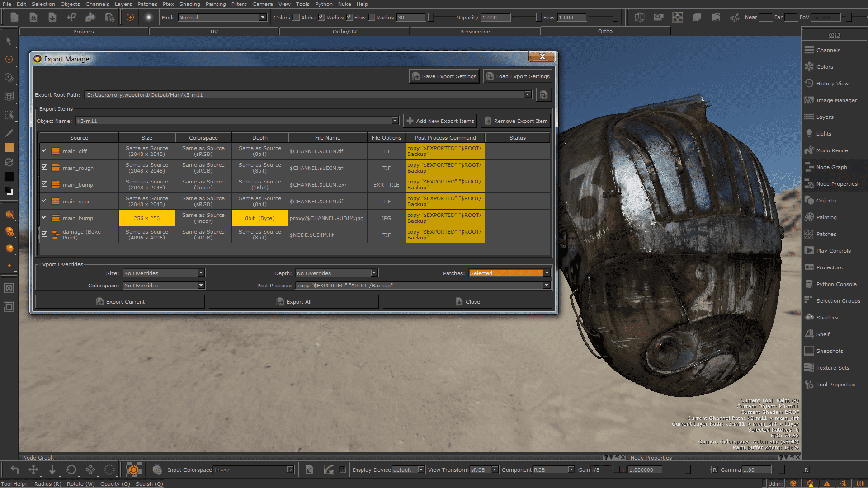868x488 pixels.
Task: Uncheck the main_diff export item checkbox
Action: tap(44, 151)
